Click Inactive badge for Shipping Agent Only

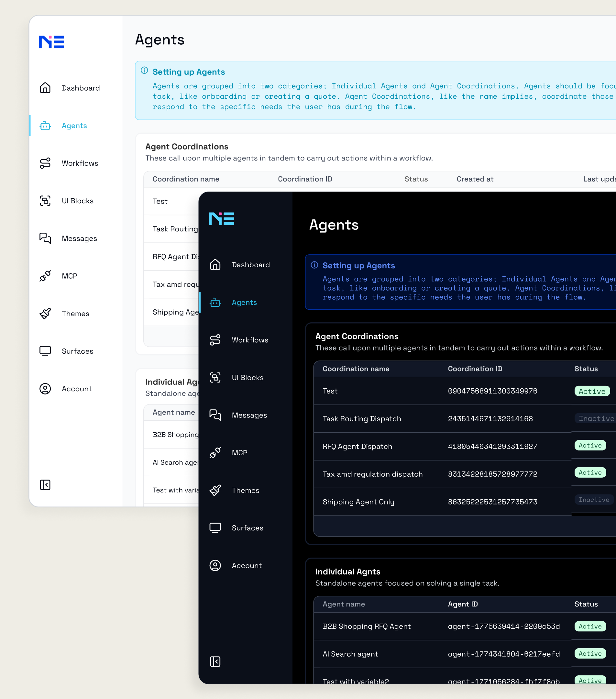coord(594,500)
